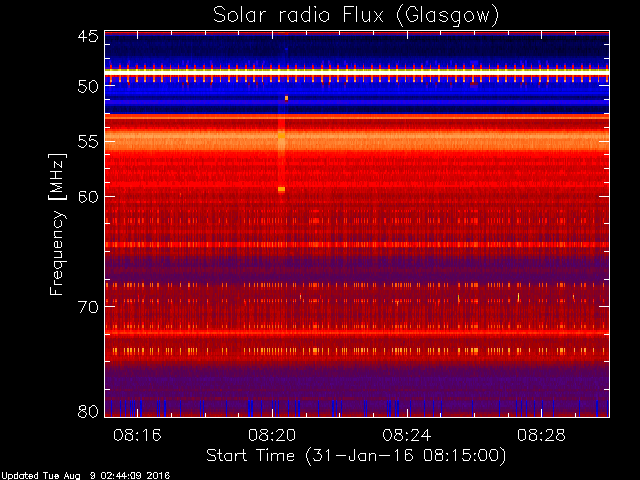
Task: Click the 08:28 time tick label
Action: (x=541, y=436)
